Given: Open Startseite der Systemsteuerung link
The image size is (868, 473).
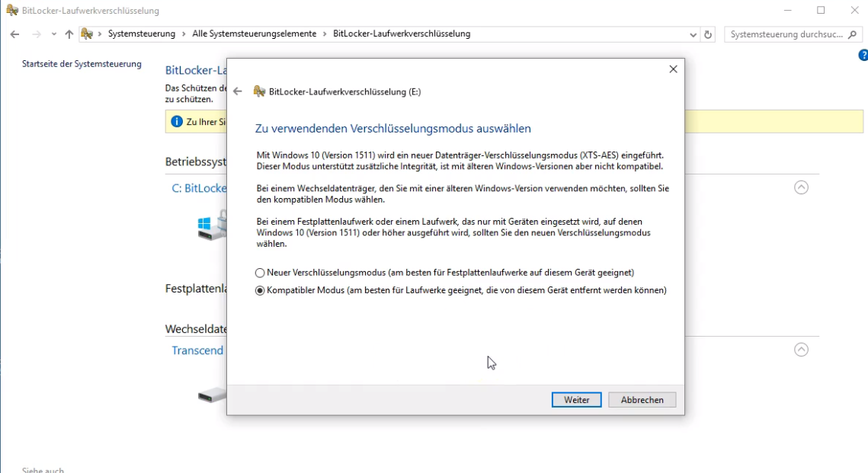Looking at the screenshot, I should [x=82, y=64].
